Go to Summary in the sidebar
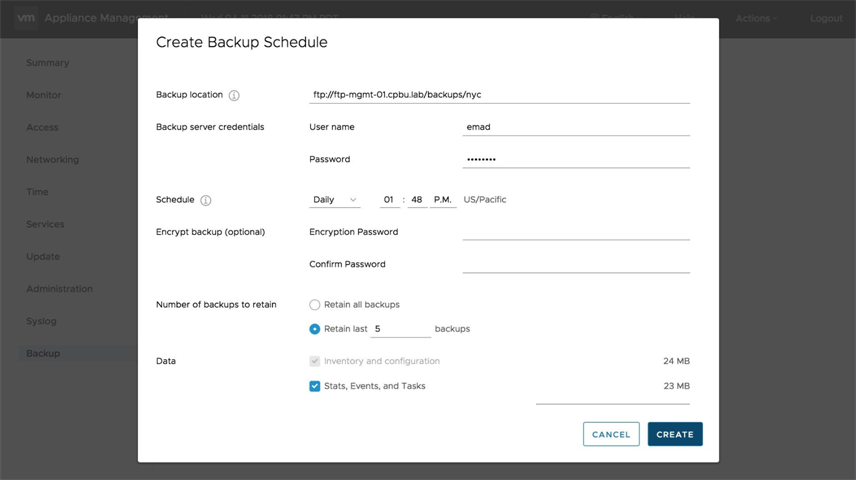Screen dimensions: 856x480 48,63
